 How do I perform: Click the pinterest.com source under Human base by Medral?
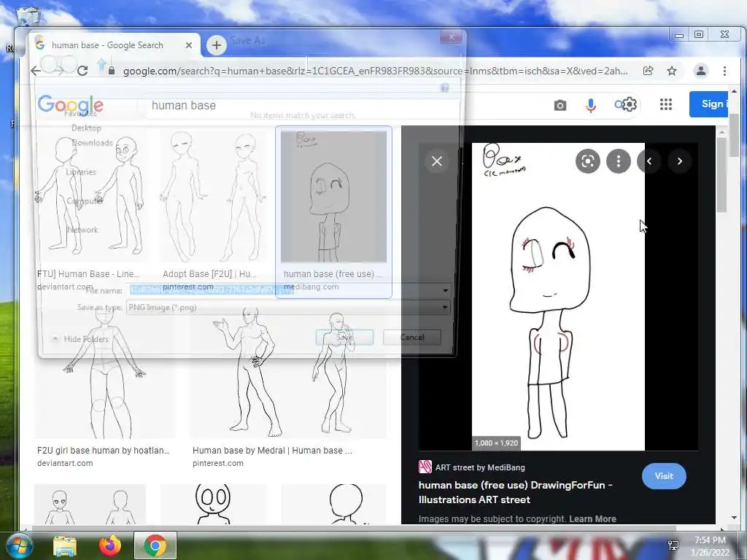217,463
